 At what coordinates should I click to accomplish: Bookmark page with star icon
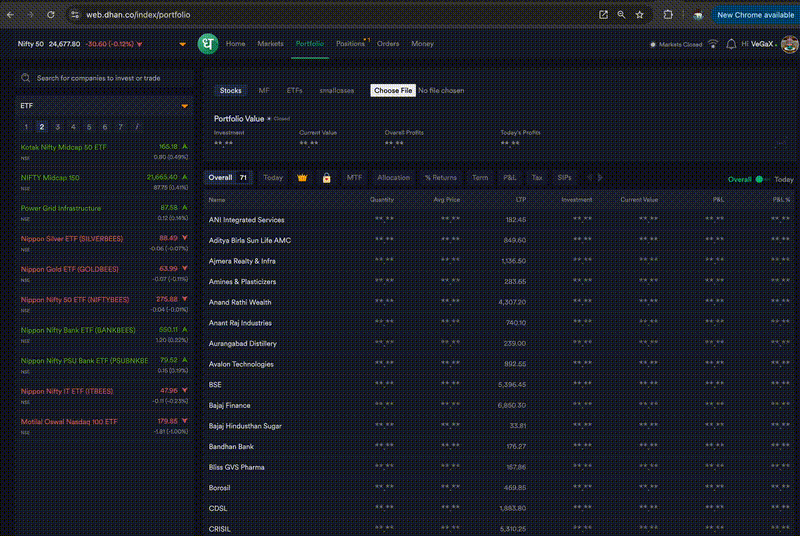[640, 15]
